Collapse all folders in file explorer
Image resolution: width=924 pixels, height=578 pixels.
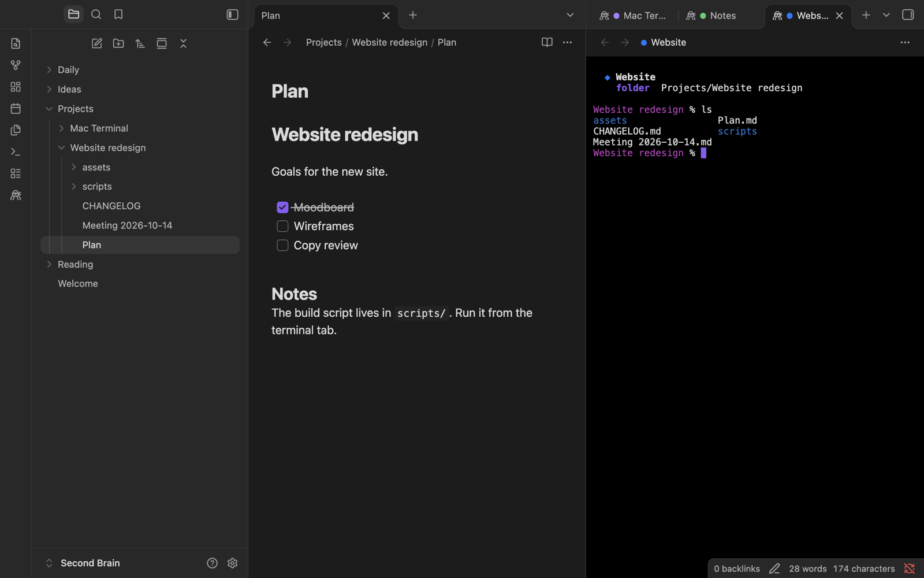point(184,43)
